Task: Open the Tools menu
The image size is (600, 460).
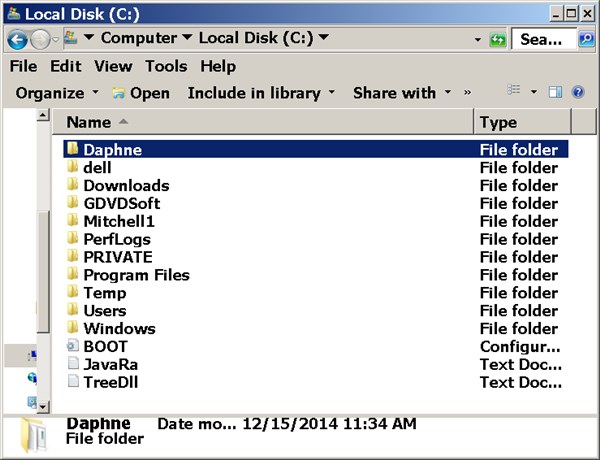Action: tap(166, 66)
